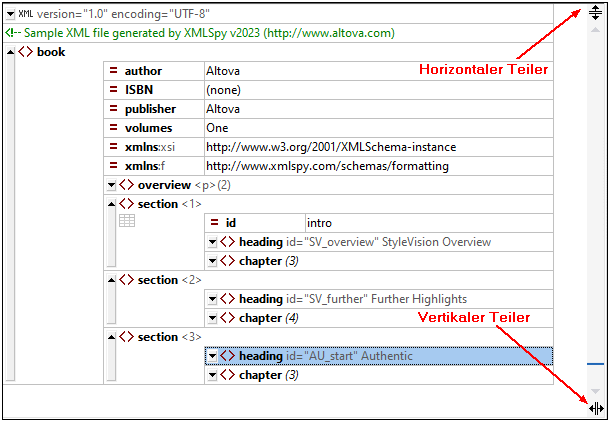The height and width of the screenshot is (422, 610).
Task: Expand the XML declaration row arrow
Action: coord(10,14)
